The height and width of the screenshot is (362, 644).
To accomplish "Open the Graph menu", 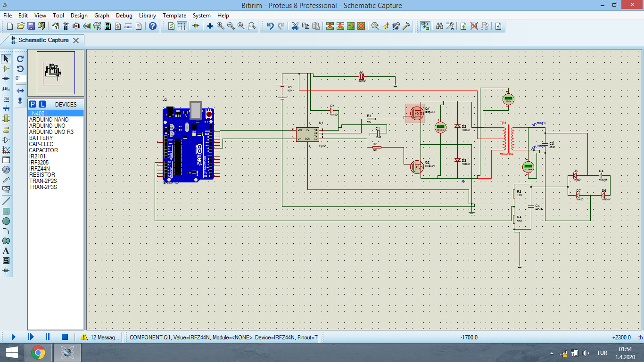I will coord(102,15).
